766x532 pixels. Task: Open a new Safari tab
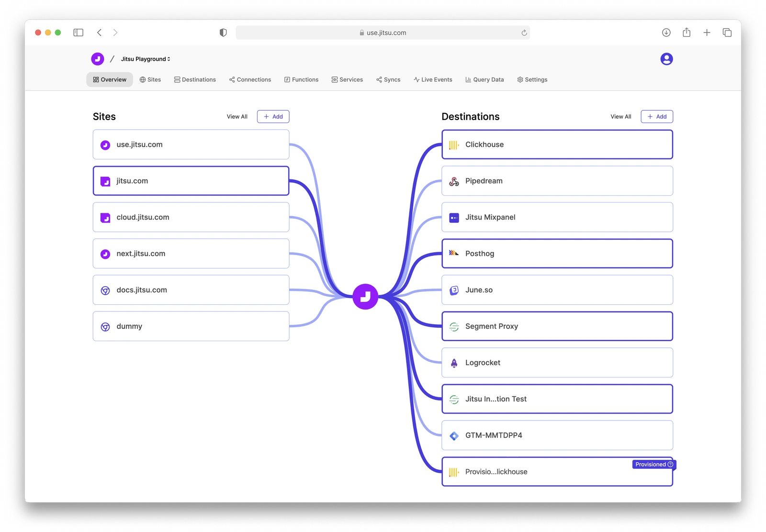(x=707, y=33)
